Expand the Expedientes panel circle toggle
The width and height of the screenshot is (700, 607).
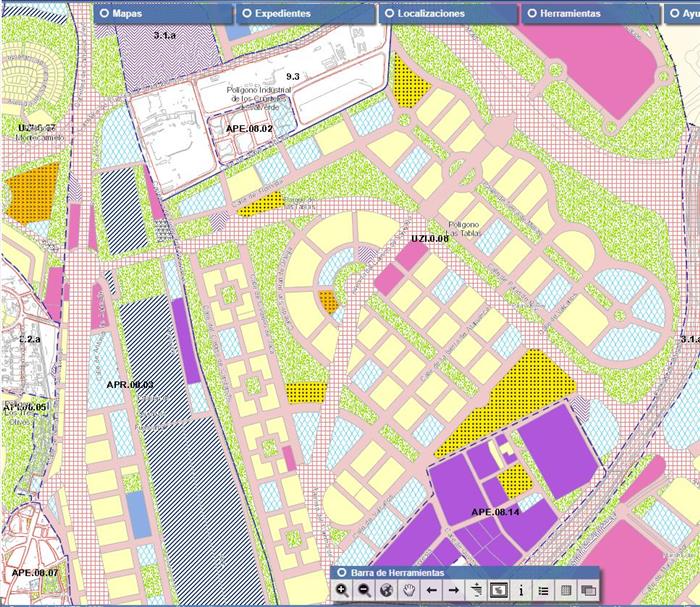point(246,14)
